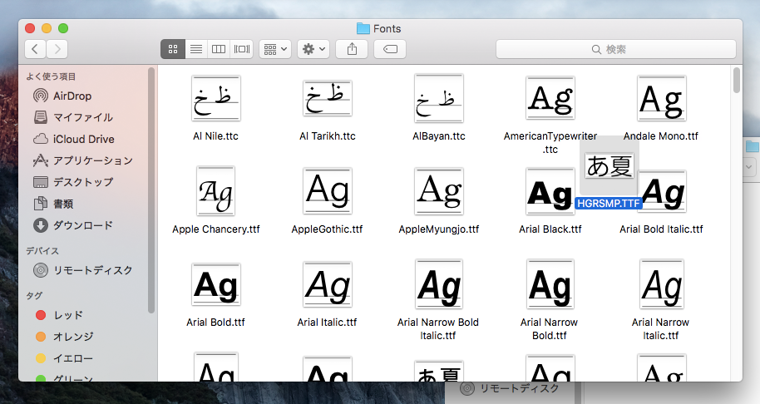Open ダウンロード in the sidebar

(73, 225)
